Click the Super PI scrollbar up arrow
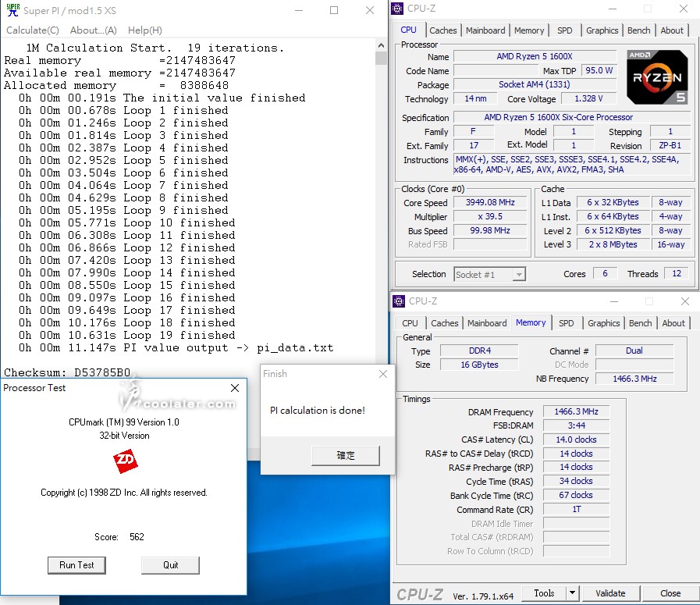This screenshot has height=605, width=700. [381, 45]
